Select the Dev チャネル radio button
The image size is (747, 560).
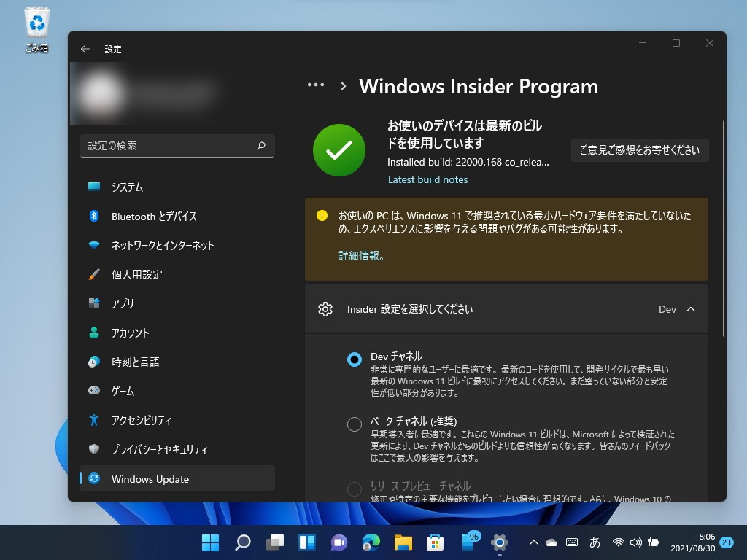coord(354,359)
